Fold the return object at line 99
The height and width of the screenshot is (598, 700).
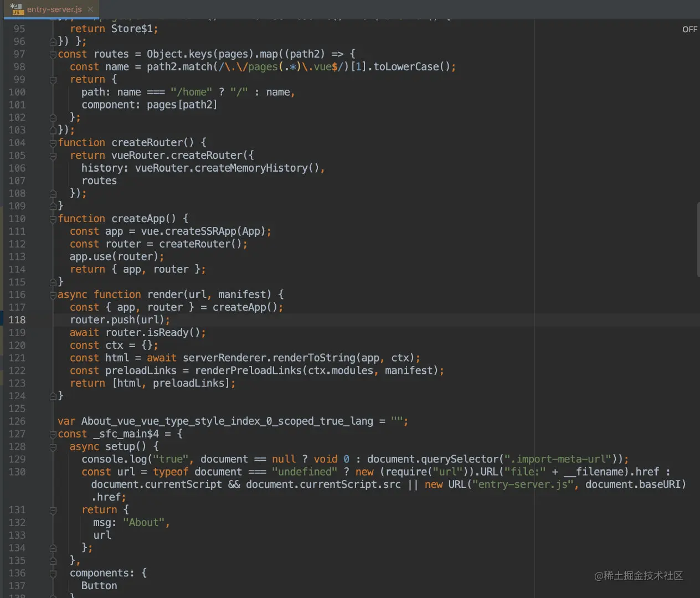tap(53, 80)
